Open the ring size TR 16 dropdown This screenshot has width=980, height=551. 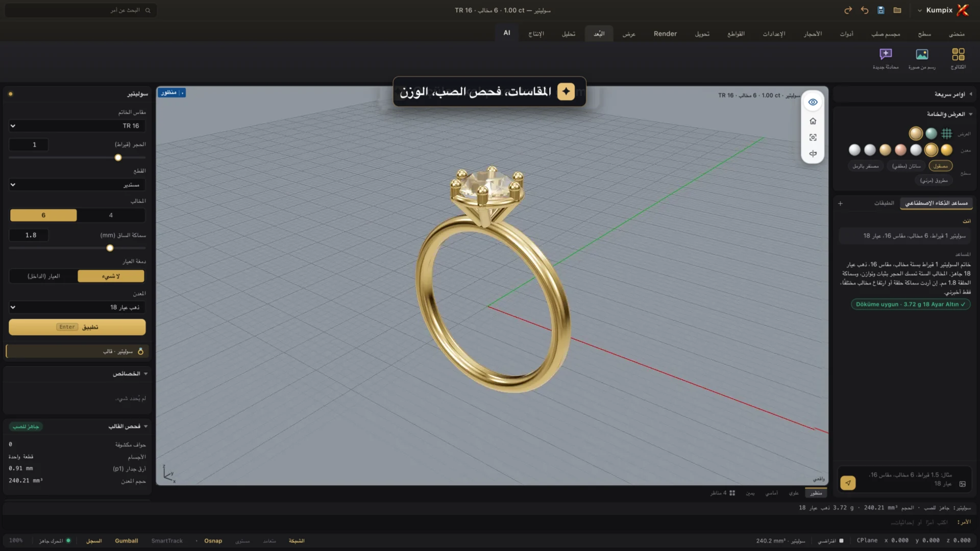(x=77, y=126)
